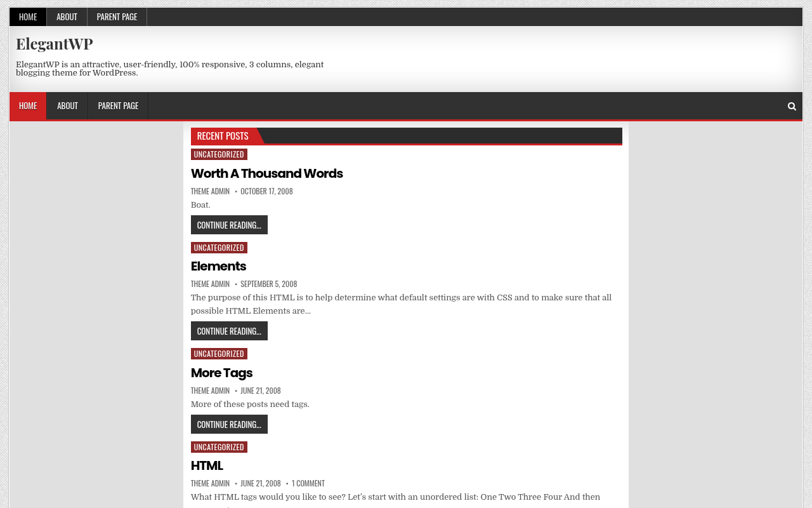Image resolution: width=812 pixels, height=508 pixels.
Task: Click the ElegantWP tagline description text
Action: (x=170, y=69)
